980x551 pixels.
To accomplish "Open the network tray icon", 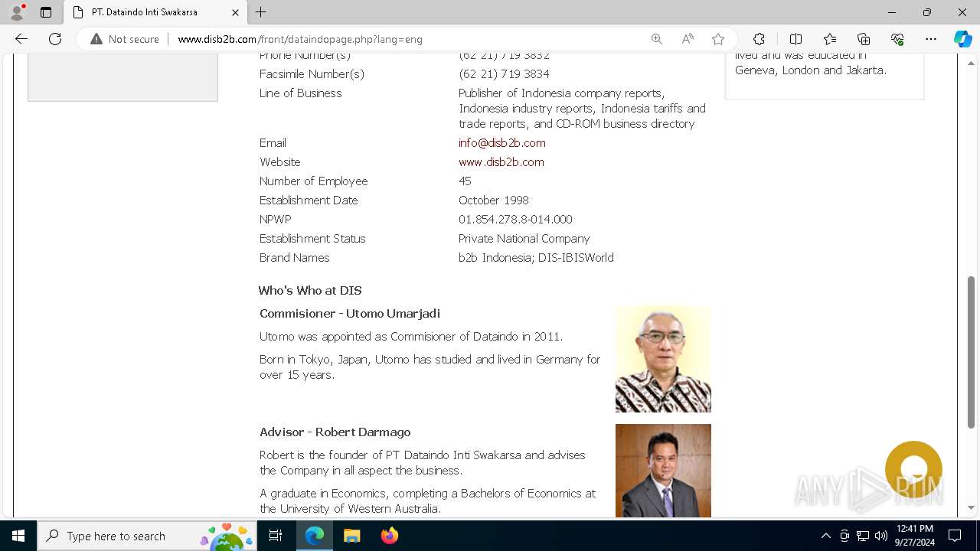I will tap(863, 536).
